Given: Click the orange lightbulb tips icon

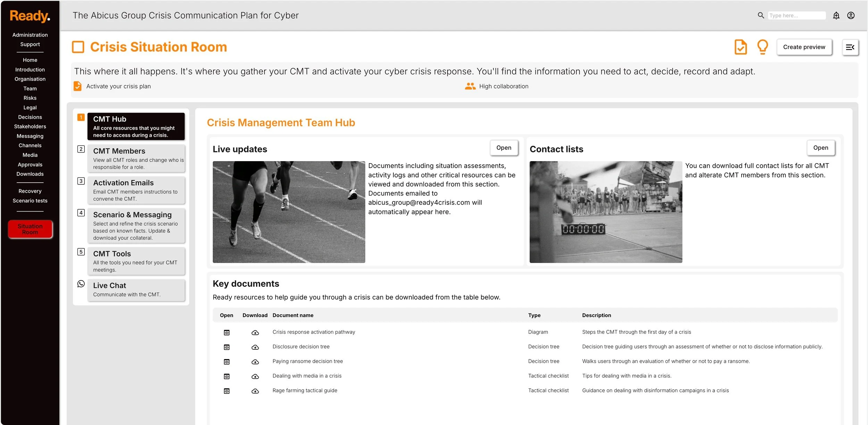Looking at the screenshot, I should coord(762,47).
